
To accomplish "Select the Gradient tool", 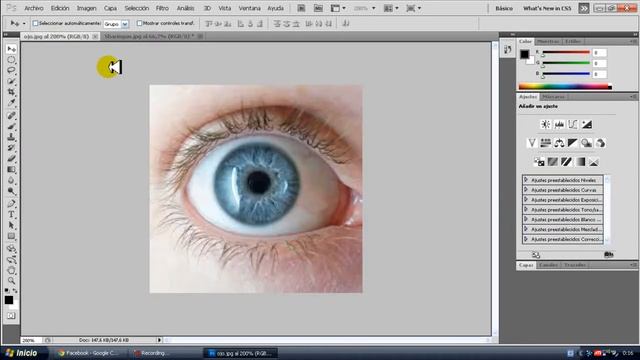I will click(x=11, y=169).
